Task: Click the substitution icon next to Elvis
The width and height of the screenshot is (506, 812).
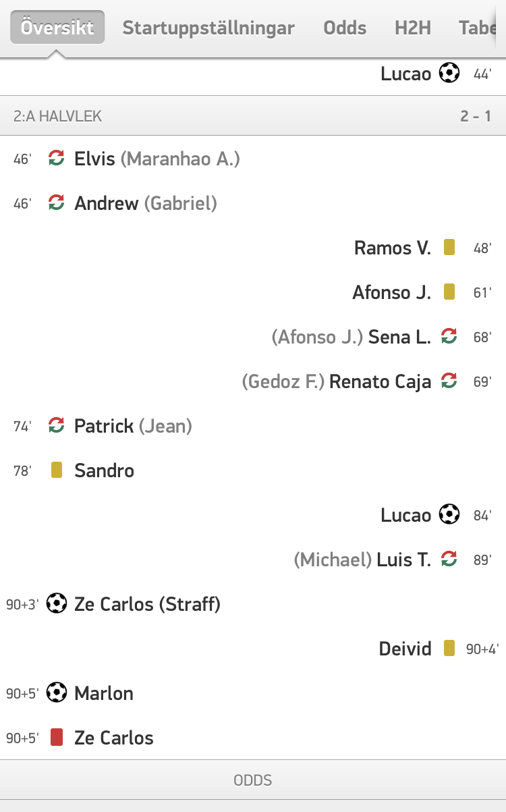Action: (57, 159)
